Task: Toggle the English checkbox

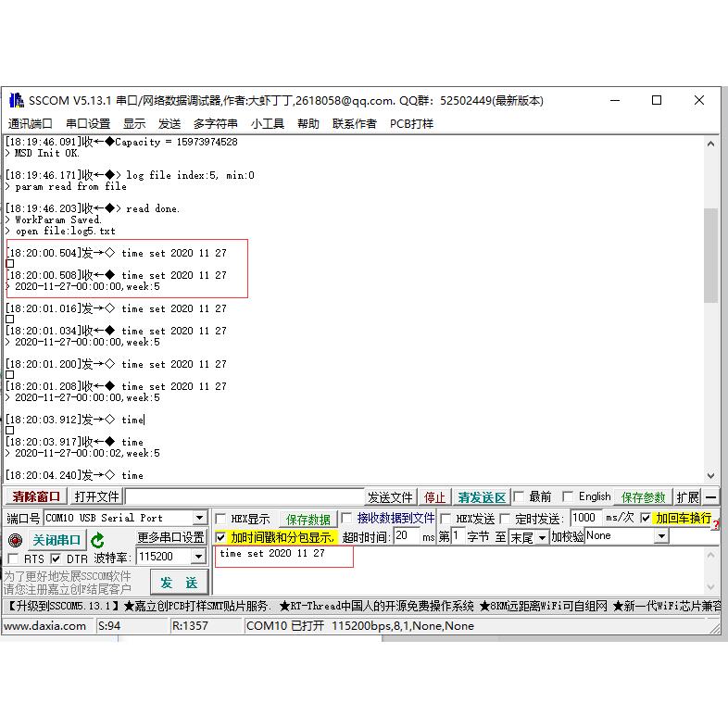Action: [x=568, y=496]
